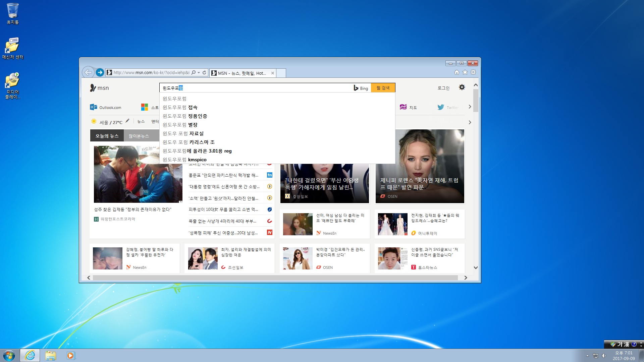Select suggestion 윈도우 포럼 자료실
The height and width of the screenshot is (362, 644).
277,133
